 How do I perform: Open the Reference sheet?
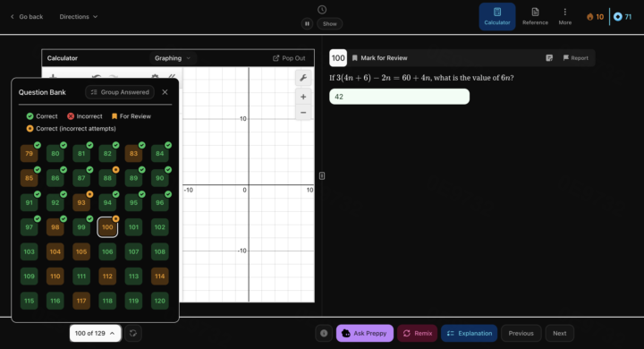pyautogui.click(x=535, y=16)
